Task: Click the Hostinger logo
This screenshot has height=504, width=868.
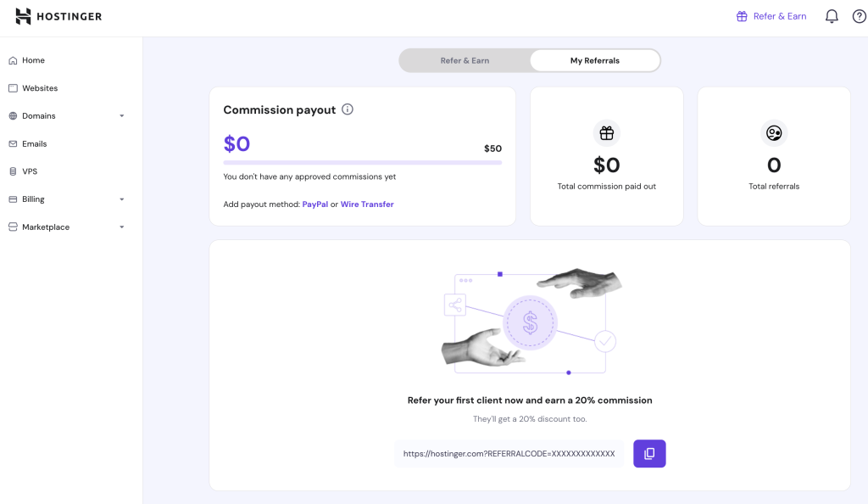Action: tap(58, 16)
